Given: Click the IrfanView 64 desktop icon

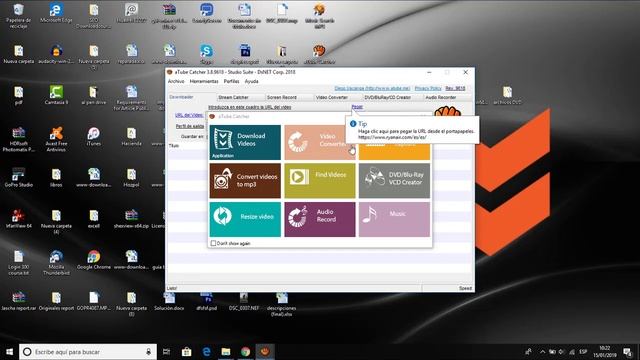Looking at the screenshot, I should click(x=18, y=218).
